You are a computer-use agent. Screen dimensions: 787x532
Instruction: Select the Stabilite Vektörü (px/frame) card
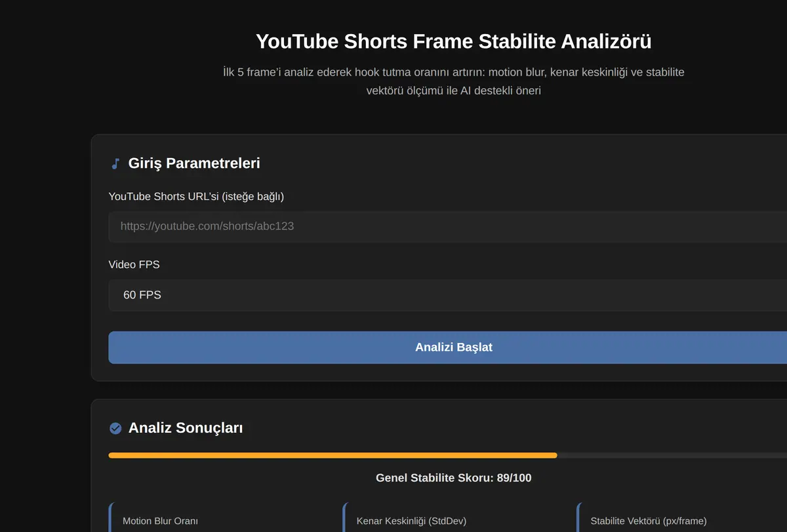coord(682,518)
